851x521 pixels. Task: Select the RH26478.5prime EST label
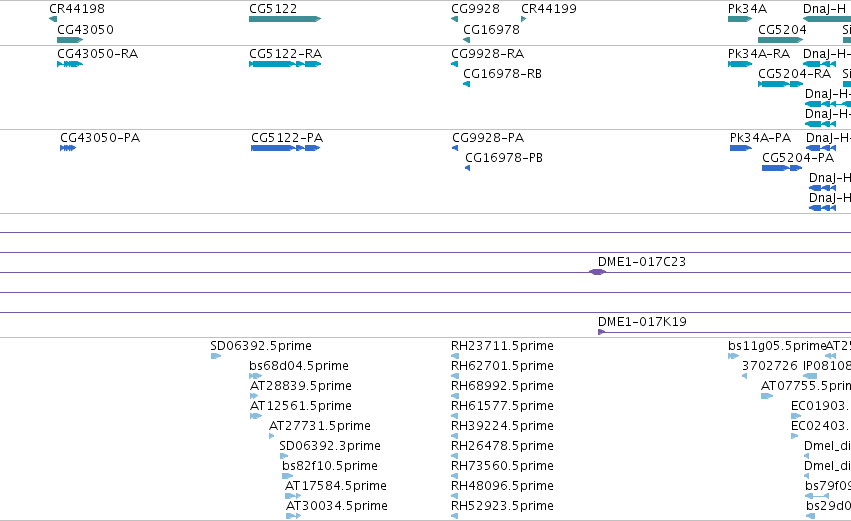tap(503, 446)
